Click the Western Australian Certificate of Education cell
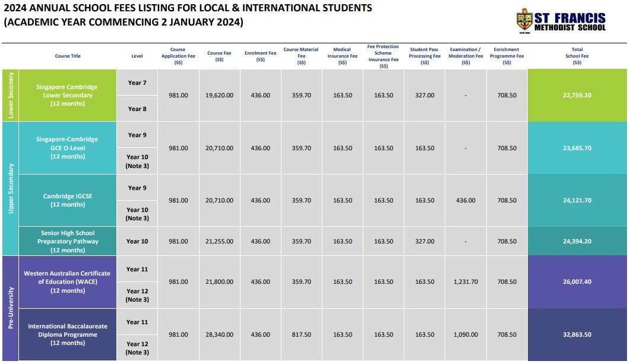Viewport: 630px width, 364px height. (68, 282)
